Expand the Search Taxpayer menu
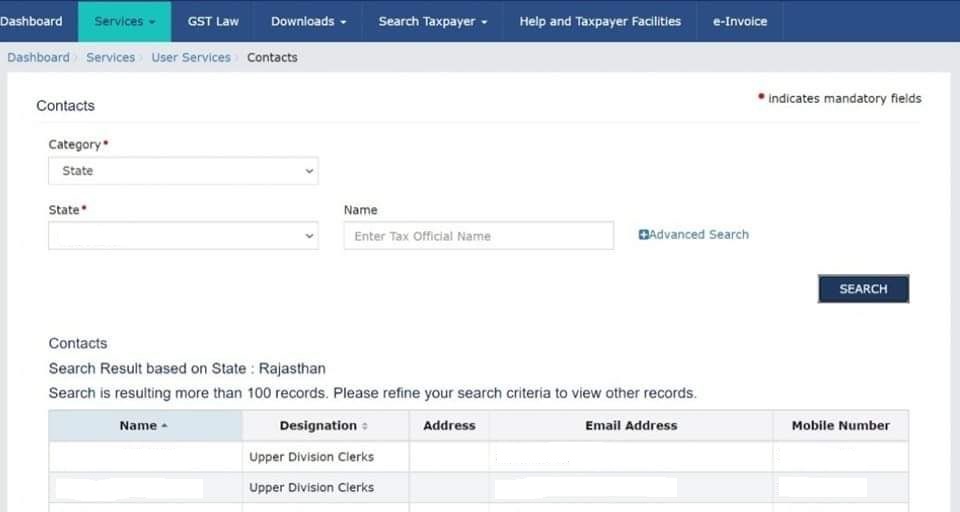Viewport: 960px width, 512px height. [433, 21]
